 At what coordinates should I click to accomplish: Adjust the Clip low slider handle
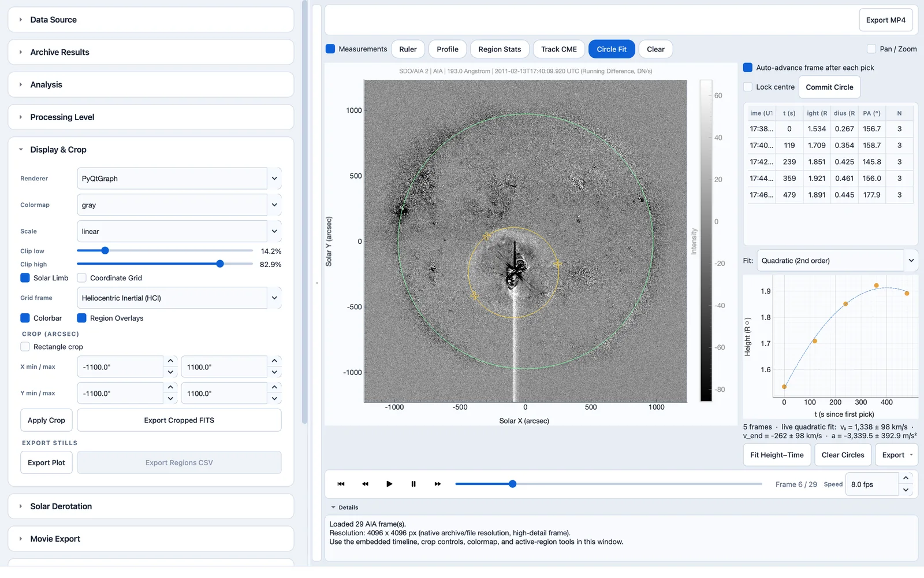pos(105,250)
